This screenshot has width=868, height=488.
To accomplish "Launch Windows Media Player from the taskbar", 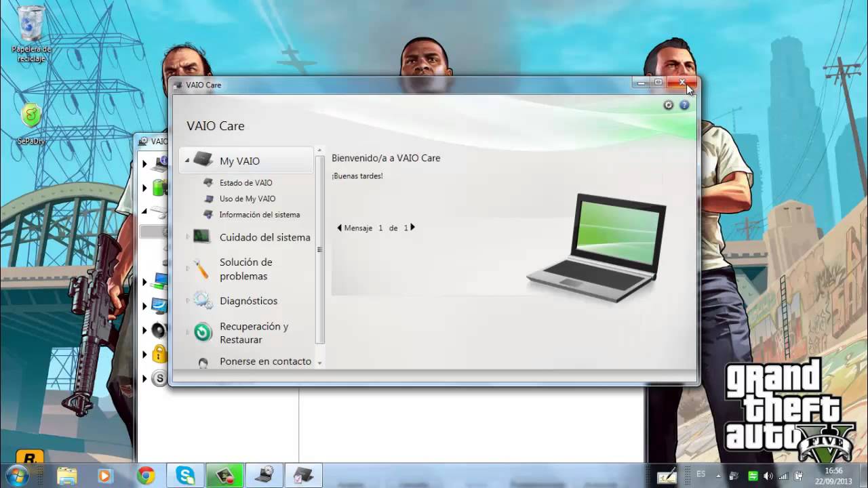I will (104, 476).
